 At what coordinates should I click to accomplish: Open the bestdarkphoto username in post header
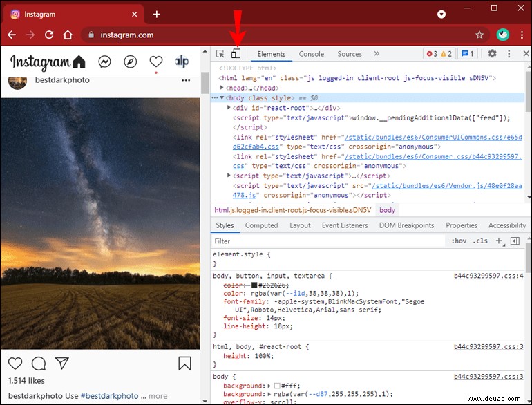pyautogui.click(x=62, y=80)
